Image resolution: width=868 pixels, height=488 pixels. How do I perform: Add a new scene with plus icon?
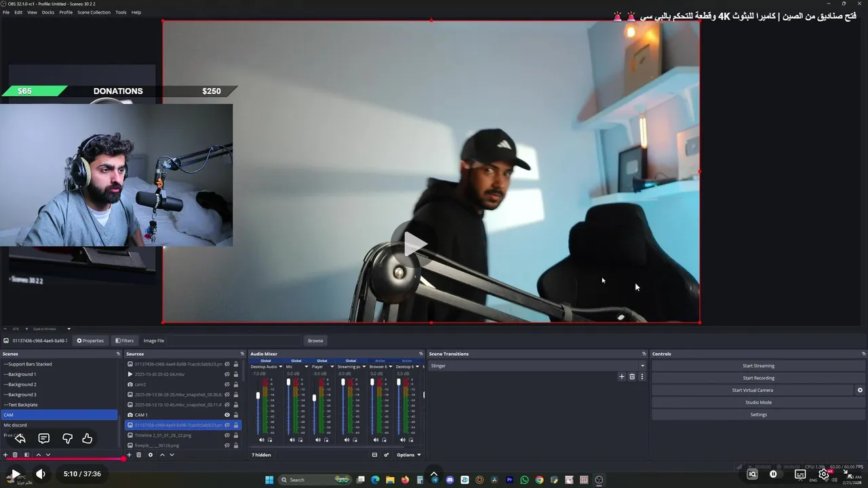(5, 455)
